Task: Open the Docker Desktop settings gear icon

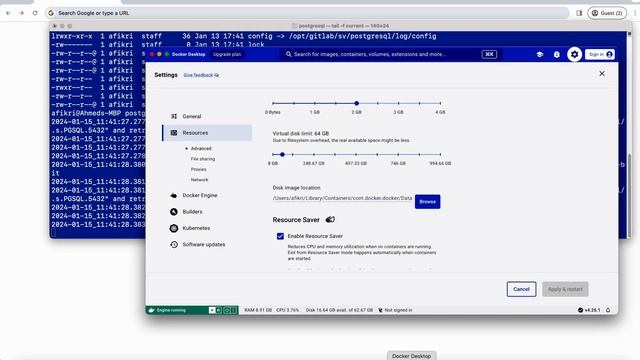Action: pos(574,54)
